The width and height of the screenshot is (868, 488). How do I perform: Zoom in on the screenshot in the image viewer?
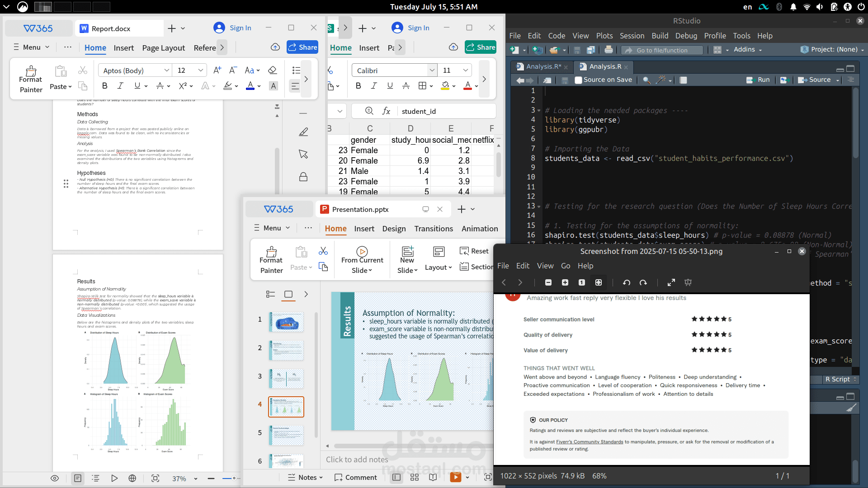[565, 282]
